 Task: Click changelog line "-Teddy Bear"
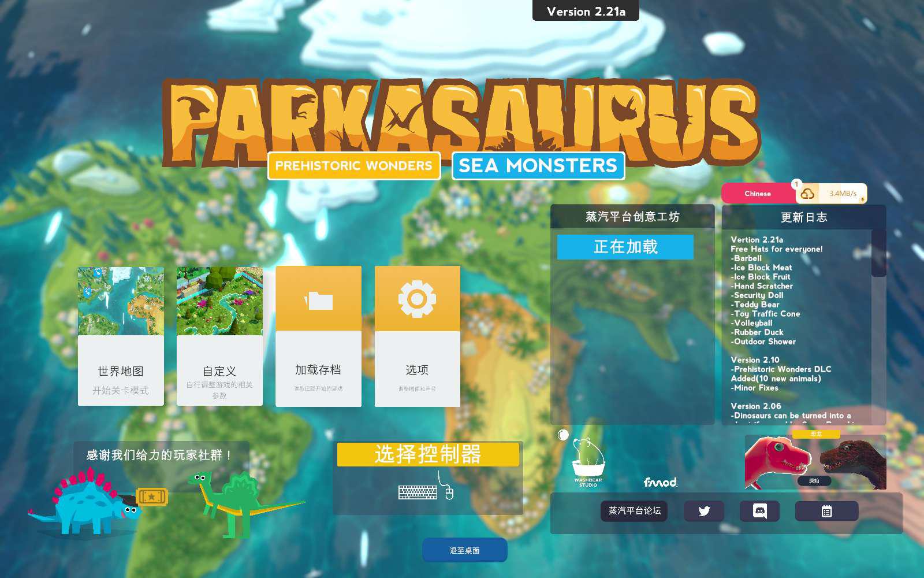point(755,305)
